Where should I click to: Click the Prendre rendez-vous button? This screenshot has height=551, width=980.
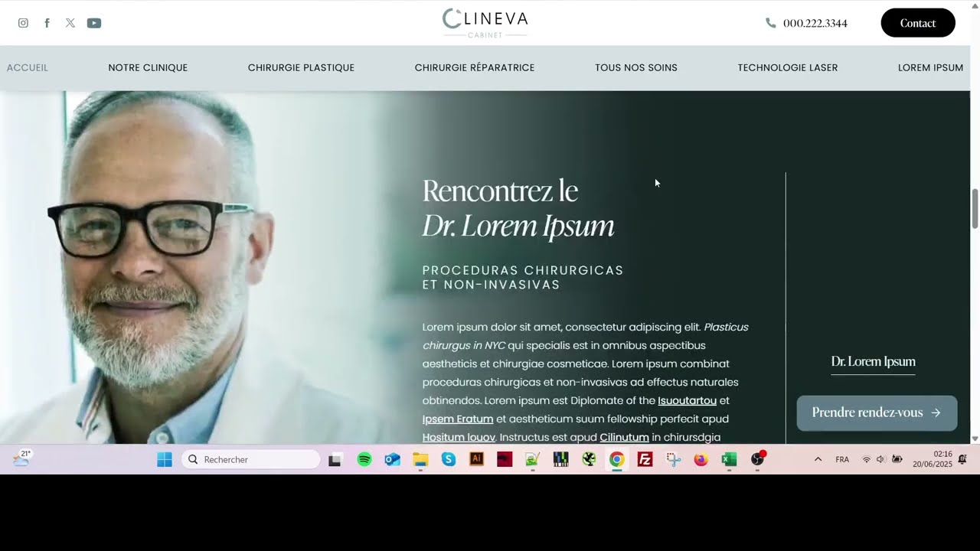tap(877, 412)
